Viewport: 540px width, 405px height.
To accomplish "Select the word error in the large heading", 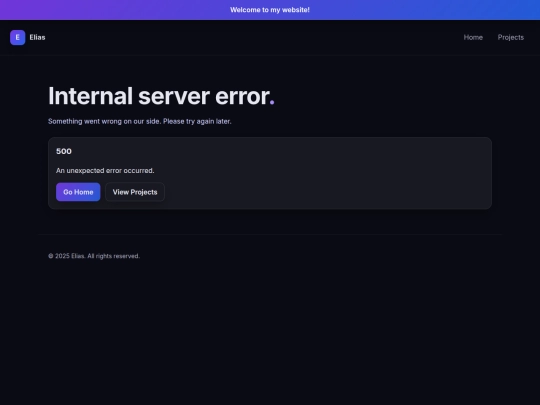I will pos(242,96).
